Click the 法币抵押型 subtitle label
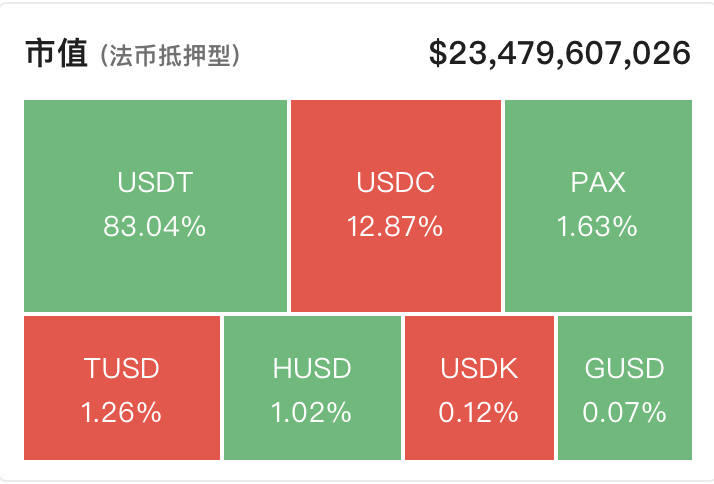The height and width of the screenshot is (484, 714). [x=170, y=56]
